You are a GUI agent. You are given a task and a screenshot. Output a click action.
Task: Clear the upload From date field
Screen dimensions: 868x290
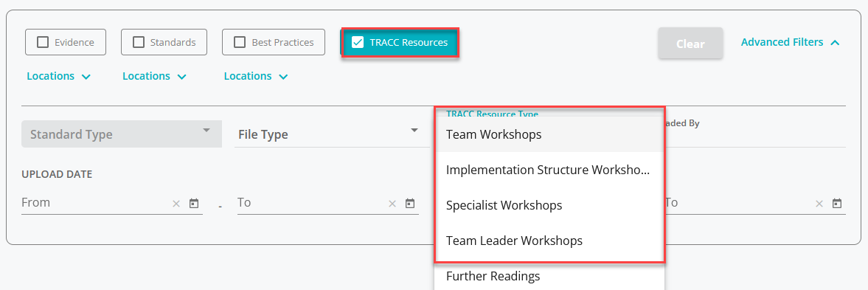tap(176, 204)
